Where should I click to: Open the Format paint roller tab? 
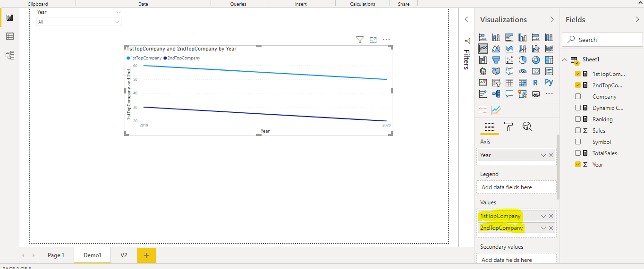(x=508, y=126)
